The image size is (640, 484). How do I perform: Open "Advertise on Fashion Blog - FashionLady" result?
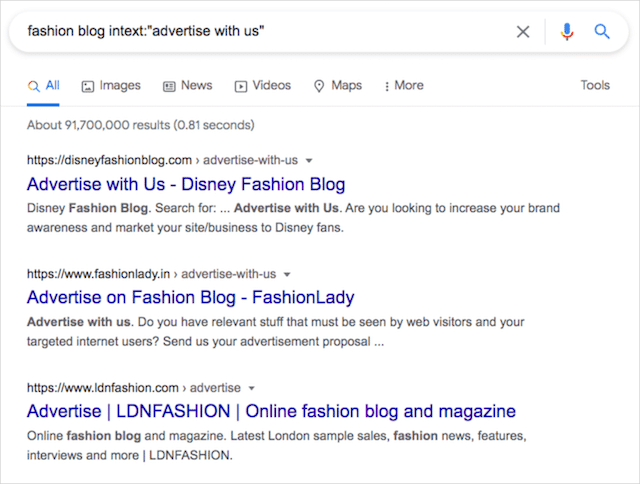(x=190, y=297)
